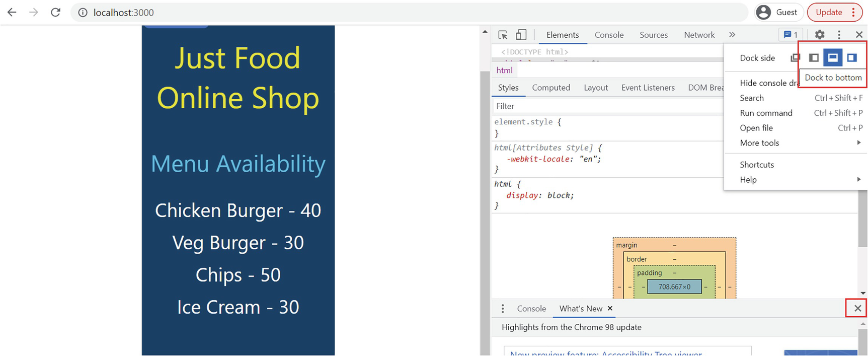
Task: Click the DevTools three-dot customize menu
Action: click(x=839, y=35)
